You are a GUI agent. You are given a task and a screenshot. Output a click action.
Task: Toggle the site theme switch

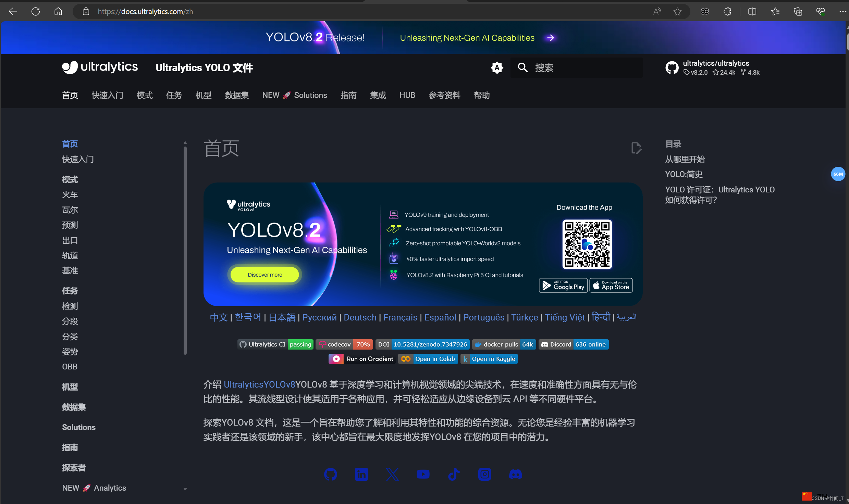pyautogui.click(x=497, y=67)
